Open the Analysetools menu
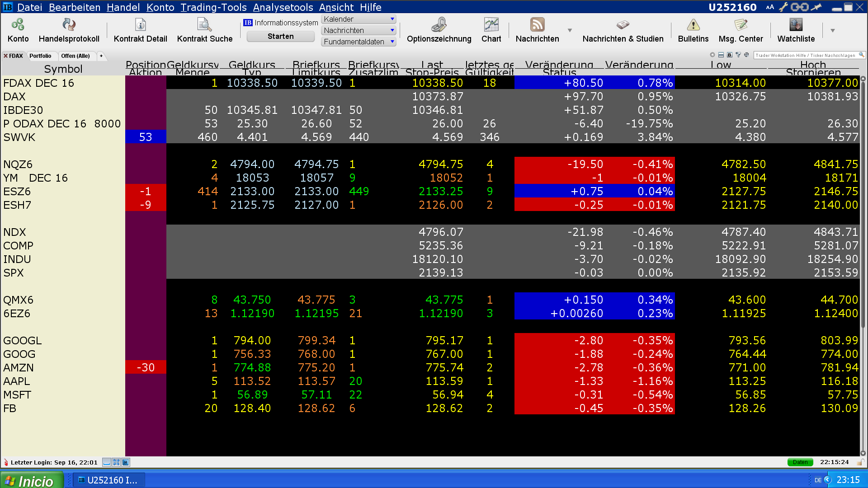The height and width of the screenshot is (488, 868). click(x=283, y=7)
